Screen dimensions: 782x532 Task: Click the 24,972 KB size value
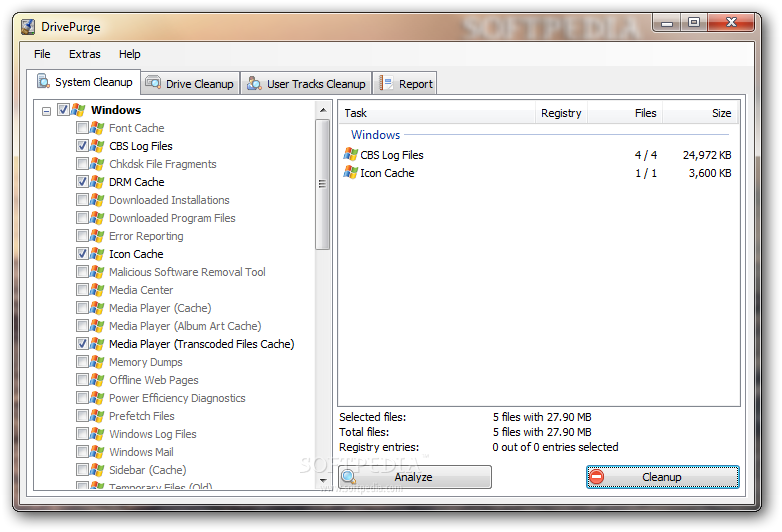click(x=707, y=155)
